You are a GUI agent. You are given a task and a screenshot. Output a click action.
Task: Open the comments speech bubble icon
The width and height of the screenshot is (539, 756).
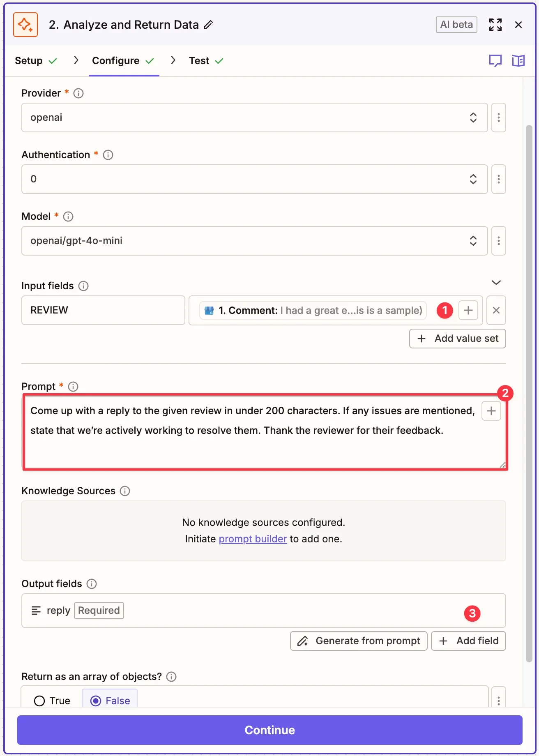(x=495, y=61)
